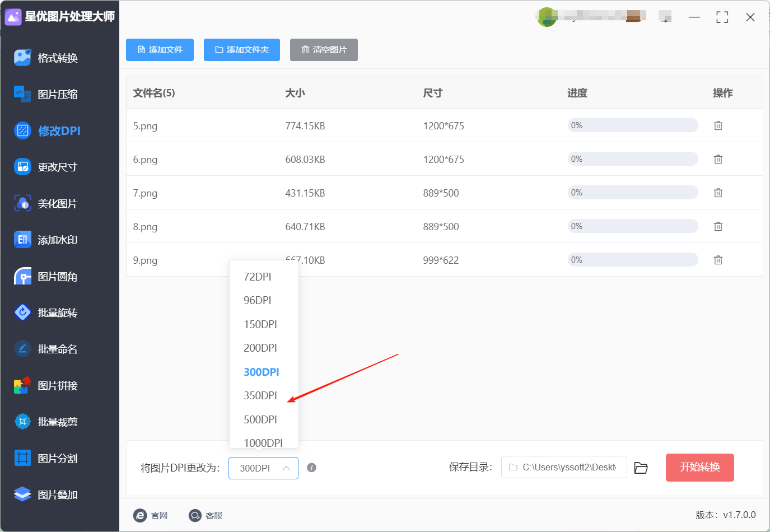Image resolution: width=770 pixels, height=532 pixels.
Task: Click the 添加文件夹 add folder button
Action: 242,50
